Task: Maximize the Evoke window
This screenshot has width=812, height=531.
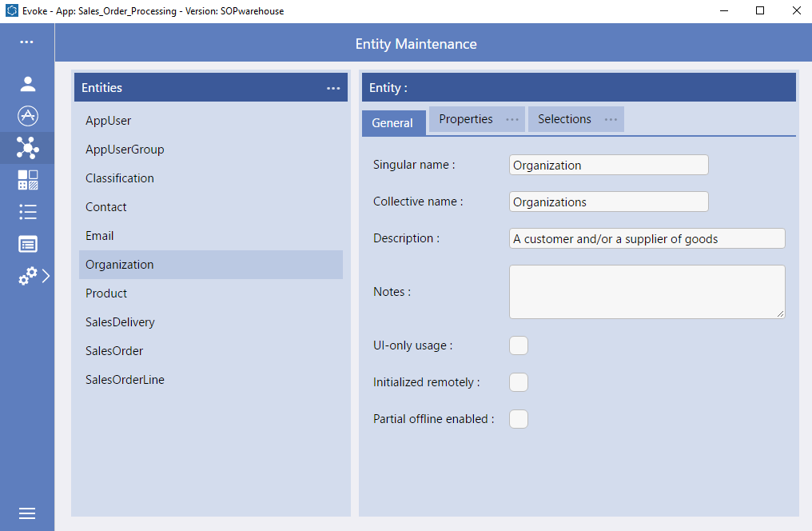Action: coord(760,11)
